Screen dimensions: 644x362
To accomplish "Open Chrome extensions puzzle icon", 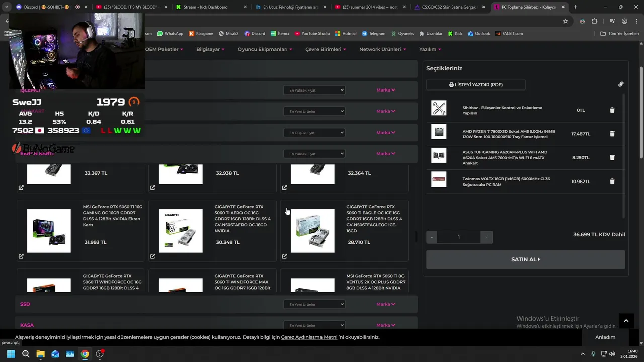I will [x=595, y=21].
